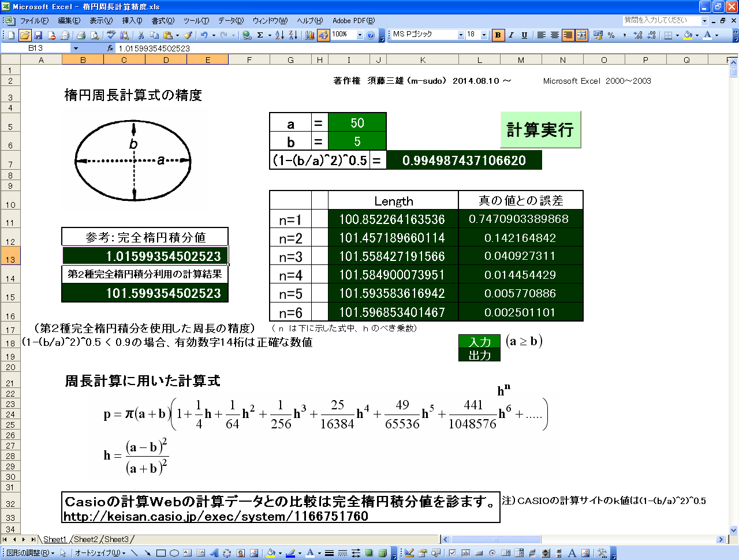The width and height of the screenshot is (739, 560).
Task: Decrease decimal places icon
Action: coord(651,35)
